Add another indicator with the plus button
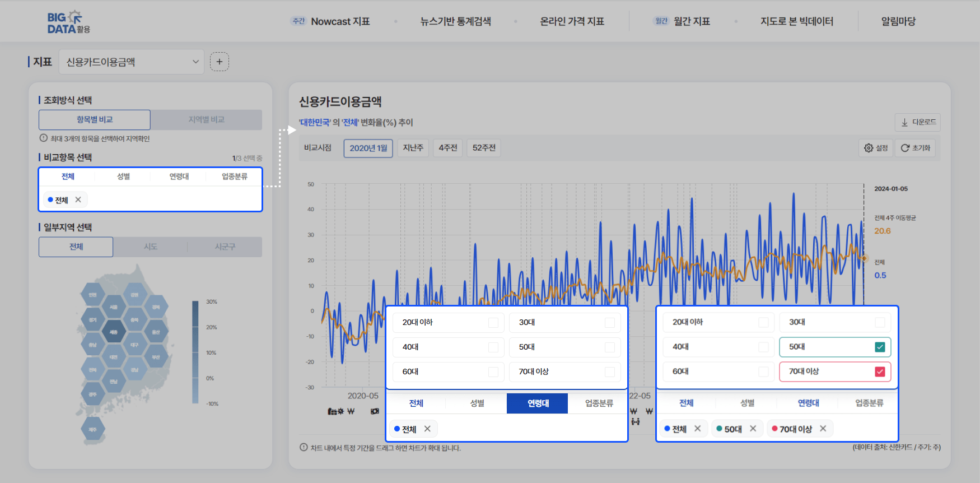The height and width of the screenshot is (483, 980). (x=220, y=62)
